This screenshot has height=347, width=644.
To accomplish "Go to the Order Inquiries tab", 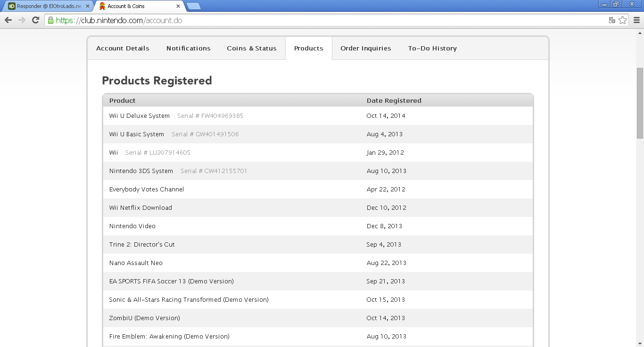I will coord(366,48).
